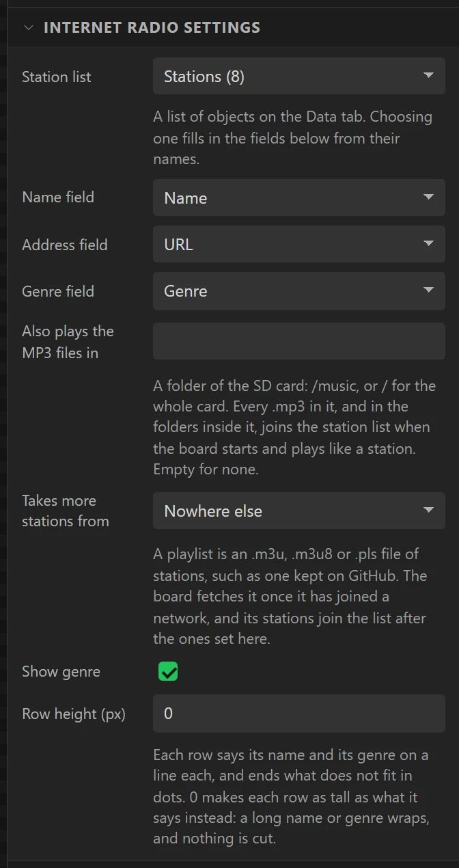This screenshot has height=868, width=459.
Task: Click the row height help text
Action: (x=291, y=796)
